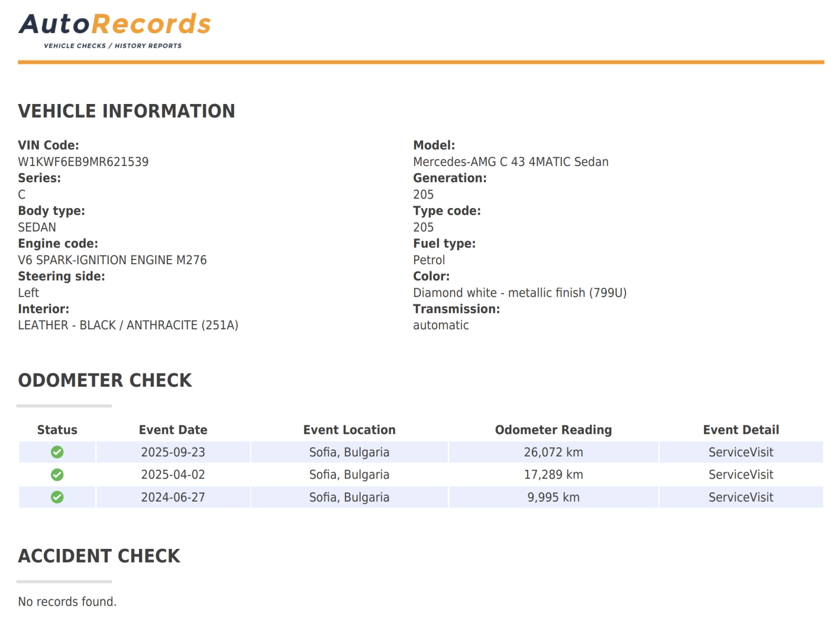Click the 17,289 km odometer reading
The height and width of the screenshot is (624, 840).
click(x=553, y=475)
